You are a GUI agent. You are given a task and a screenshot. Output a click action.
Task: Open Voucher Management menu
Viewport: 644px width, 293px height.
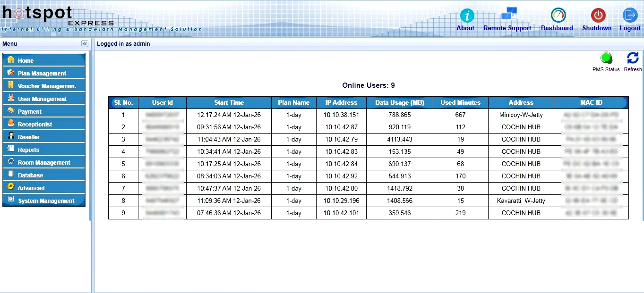(x=46, y=86)
